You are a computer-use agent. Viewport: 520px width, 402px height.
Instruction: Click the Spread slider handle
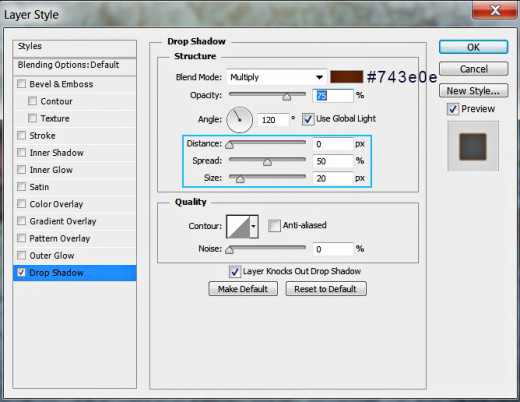pyautogui.click(x=267, y=162)
